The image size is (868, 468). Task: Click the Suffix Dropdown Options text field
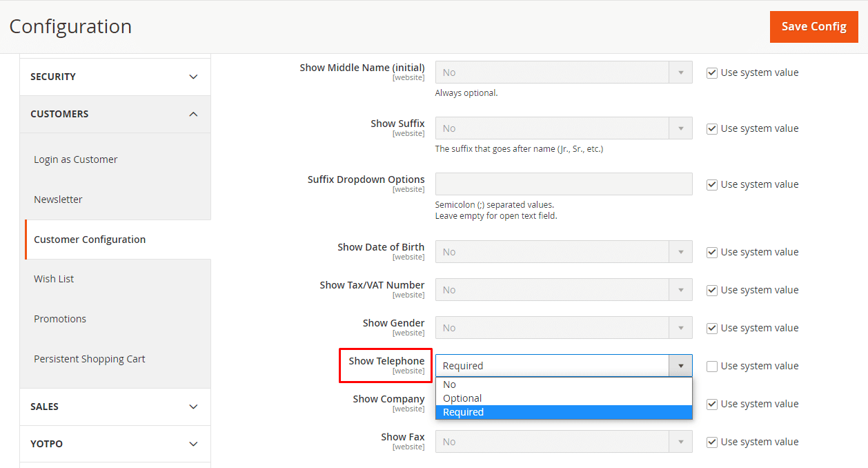pyautogui.click(x=563, y=184)
